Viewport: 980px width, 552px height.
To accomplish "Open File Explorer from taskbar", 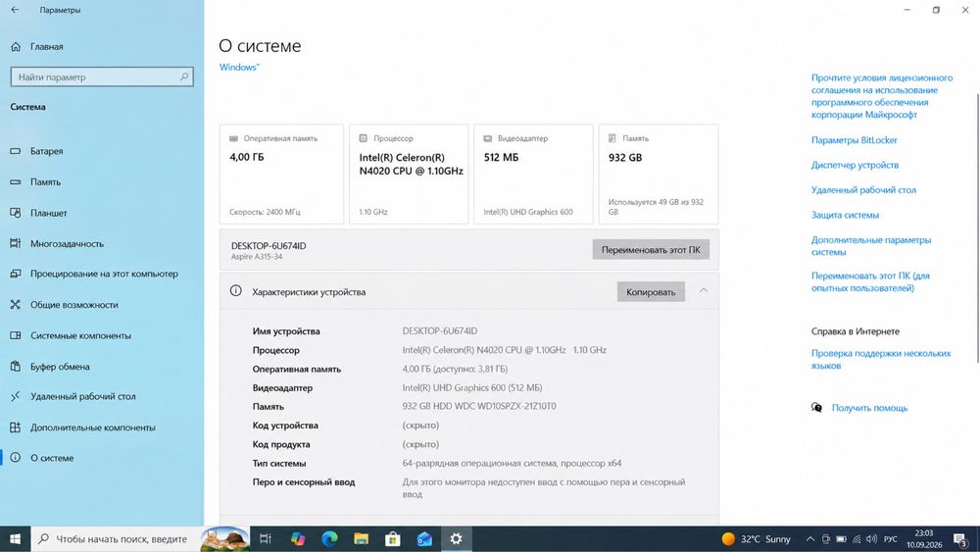I will (361, 538).
